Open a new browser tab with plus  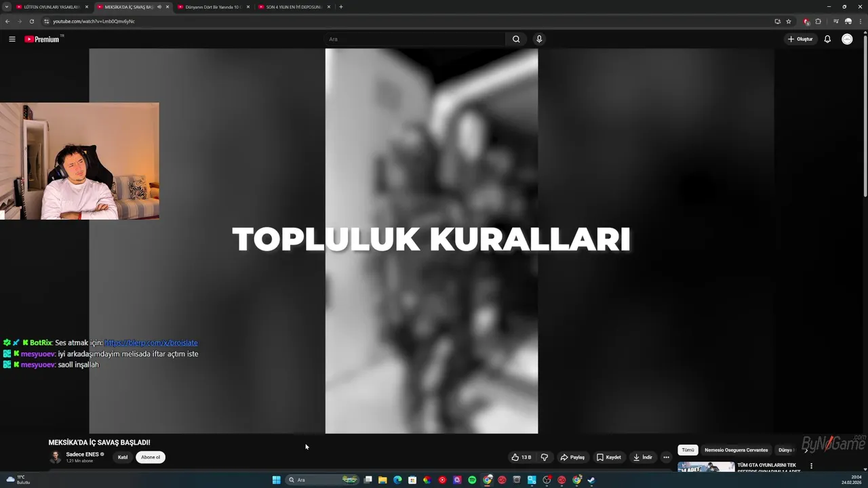(341, 7)
